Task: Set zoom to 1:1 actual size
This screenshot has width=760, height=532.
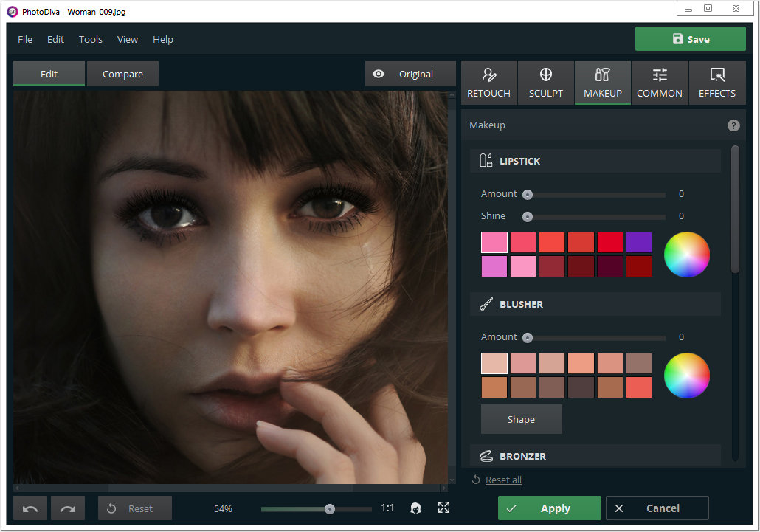Action: pos(387,508)
